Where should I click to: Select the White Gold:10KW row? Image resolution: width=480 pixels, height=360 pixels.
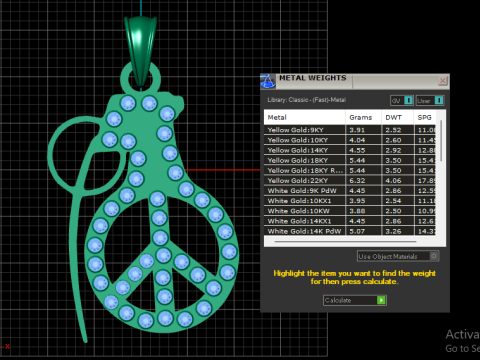(350, 211)
